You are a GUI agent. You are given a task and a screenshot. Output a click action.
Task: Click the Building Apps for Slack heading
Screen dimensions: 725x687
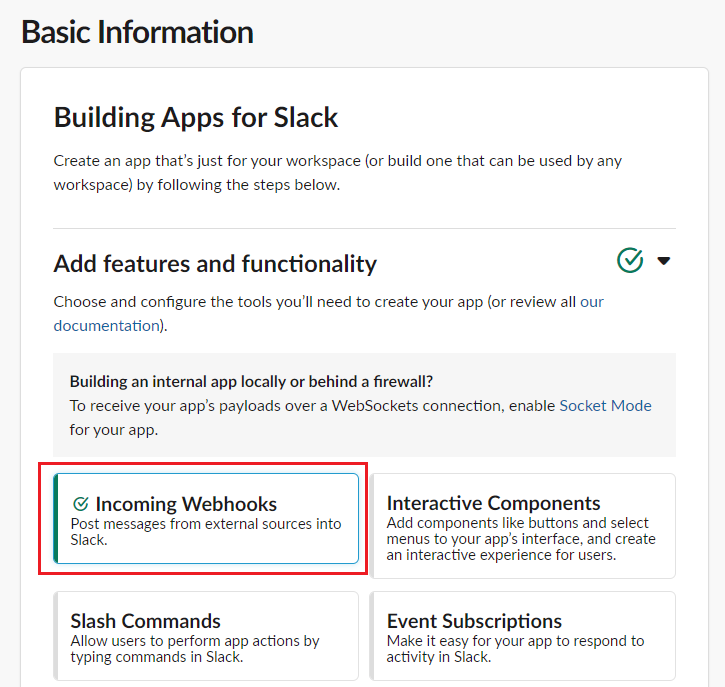pos(196,117)
